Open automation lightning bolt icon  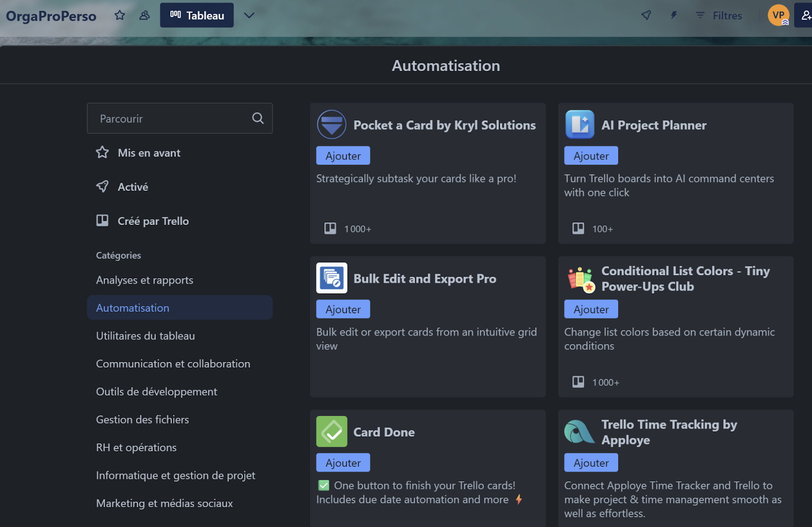(x=673, y=15)
